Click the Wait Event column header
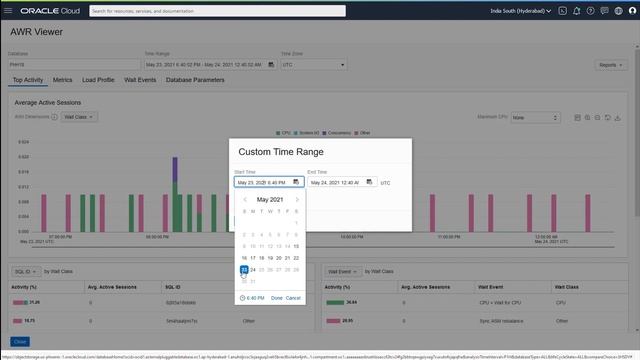Screen dimensions: 640x360 (491, 287)
